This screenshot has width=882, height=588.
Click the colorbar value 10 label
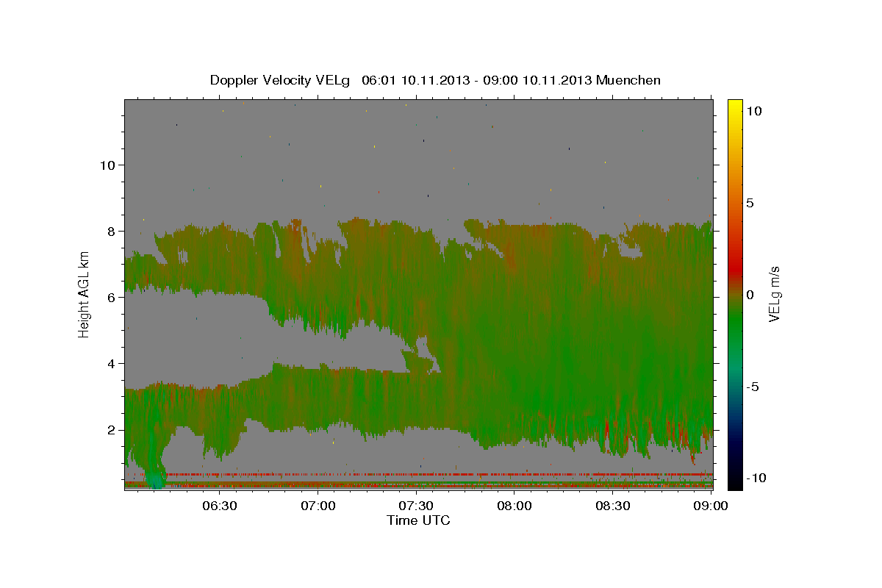[x=754, y=111]
